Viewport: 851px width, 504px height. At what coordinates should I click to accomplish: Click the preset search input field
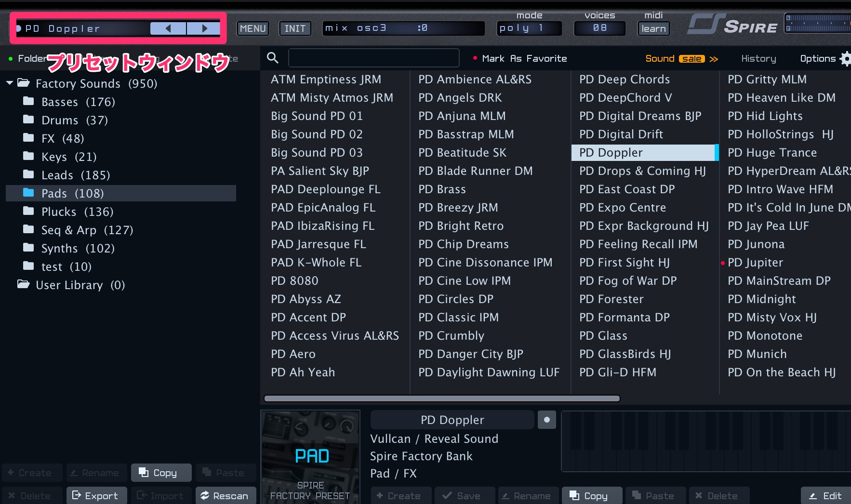tap(373, 58)
